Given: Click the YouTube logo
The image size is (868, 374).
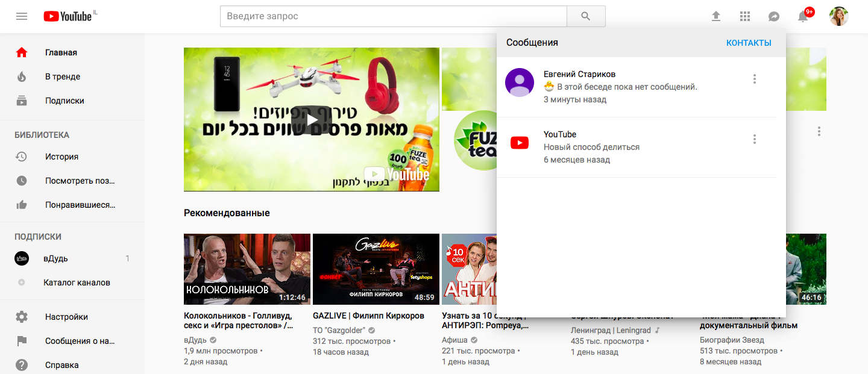Looking at the screenshot, I should [x=68, y=16].
